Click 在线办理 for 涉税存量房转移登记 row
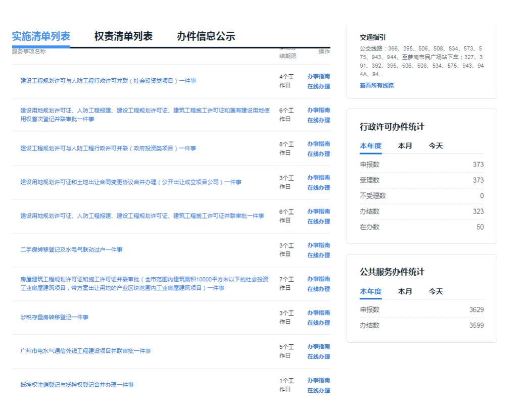This screenshot has height=420, width=526. coord(318,323)
